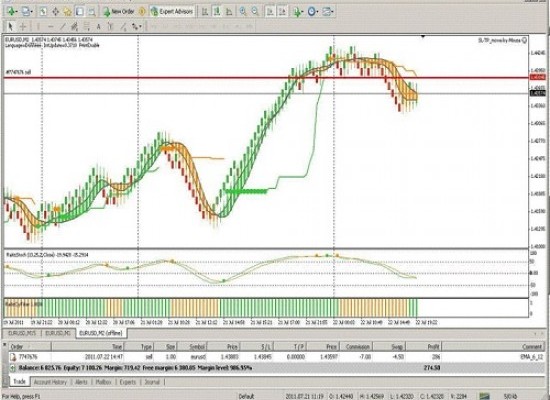Switch chart to candlesticks view
550x400 pixels.
coord(217,12)
